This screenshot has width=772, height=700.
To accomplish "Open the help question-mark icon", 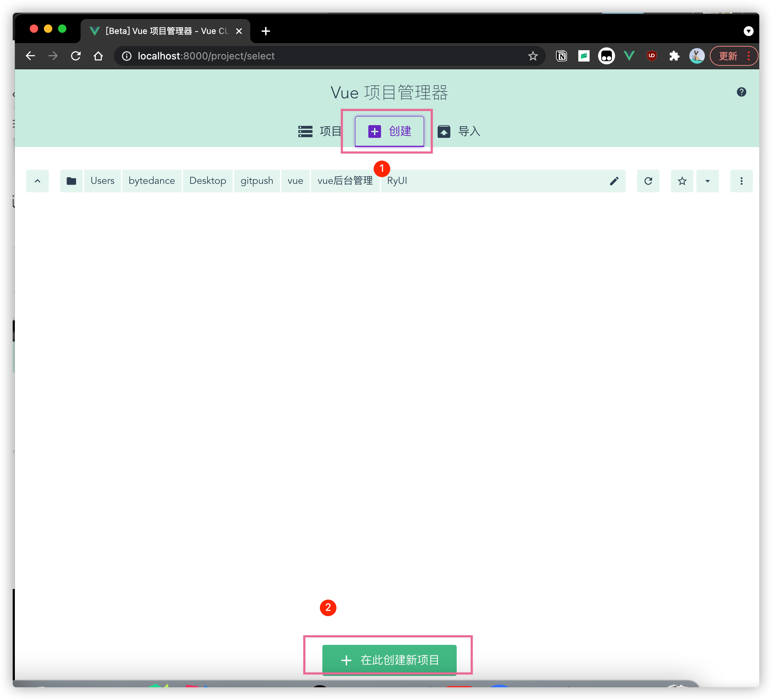I will pos(741,92).
